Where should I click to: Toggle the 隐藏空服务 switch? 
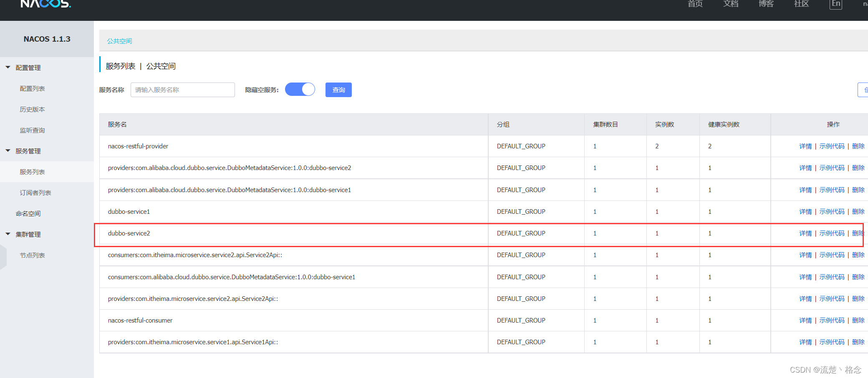click(x=300, y=90)
